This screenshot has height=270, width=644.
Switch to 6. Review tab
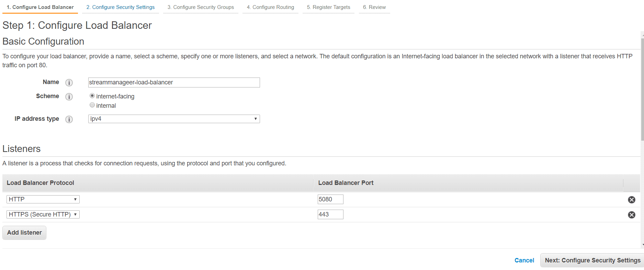[374, 7]
